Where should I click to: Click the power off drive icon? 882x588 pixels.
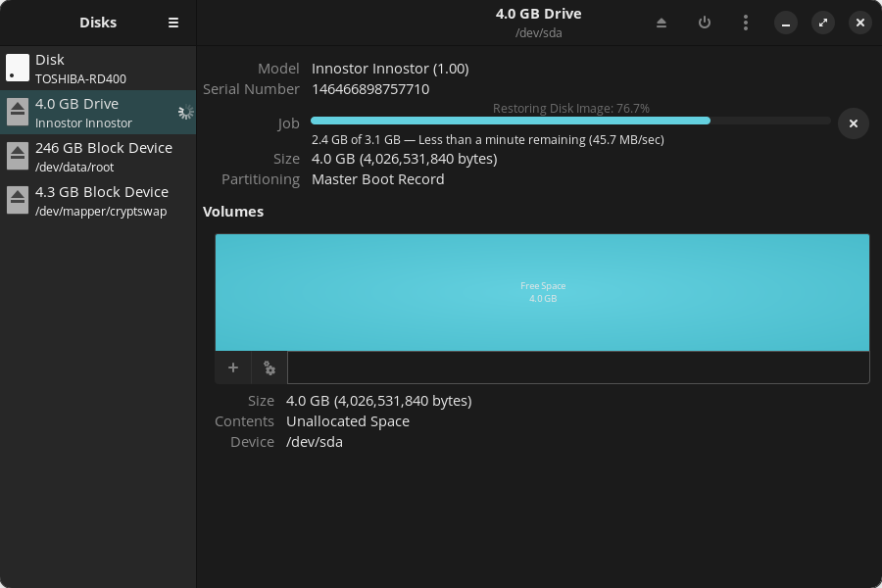(704, 23)
